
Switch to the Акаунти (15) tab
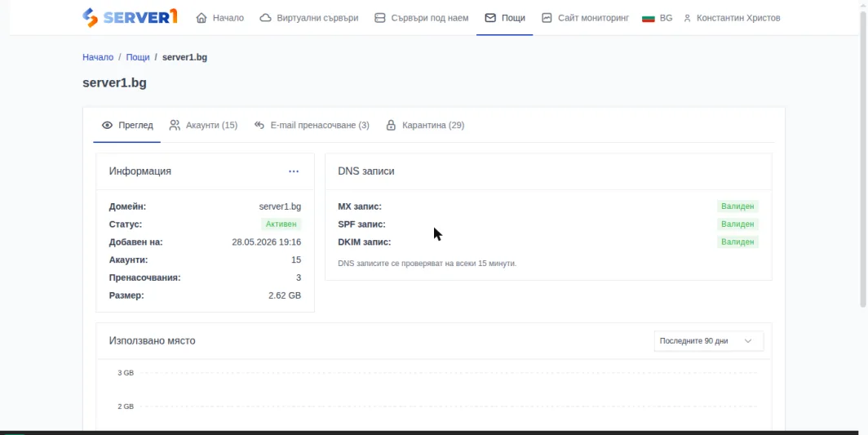point(203,125)
